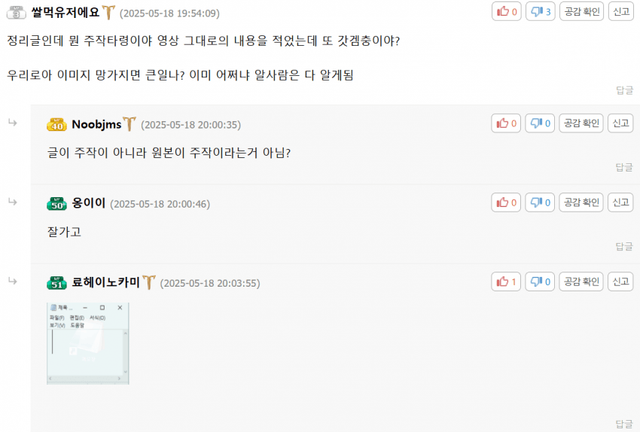
Task: Upvote Noobjms's reply
Action: pyautogui.click(x=506, y=123)
